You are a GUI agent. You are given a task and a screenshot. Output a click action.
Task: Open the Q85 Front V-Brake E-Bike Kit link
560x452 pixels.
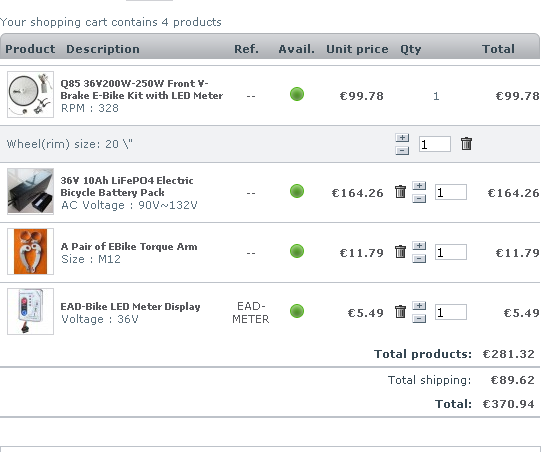141,89
